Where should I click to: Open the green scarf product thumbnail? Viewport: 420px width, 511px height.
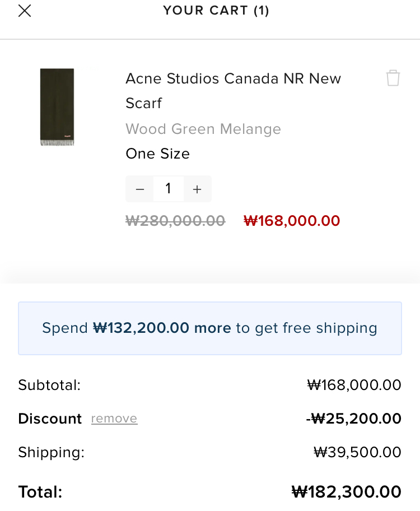tap(57, 107)
